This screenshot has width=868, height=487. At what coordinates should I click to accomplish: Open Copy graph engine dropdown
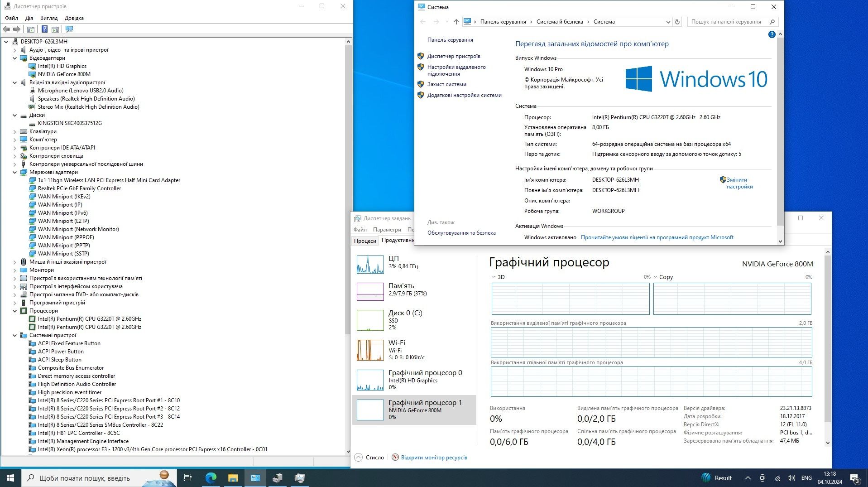coord(663,277)
